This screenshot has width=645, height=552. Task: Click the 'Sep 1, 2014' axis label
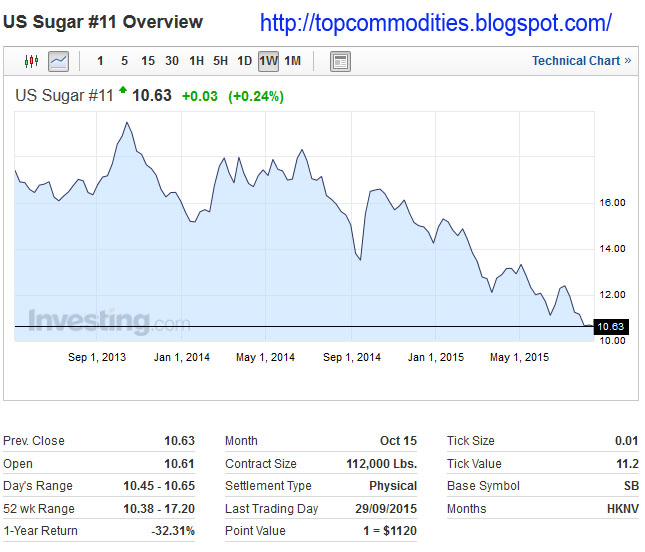click(352, 357)
